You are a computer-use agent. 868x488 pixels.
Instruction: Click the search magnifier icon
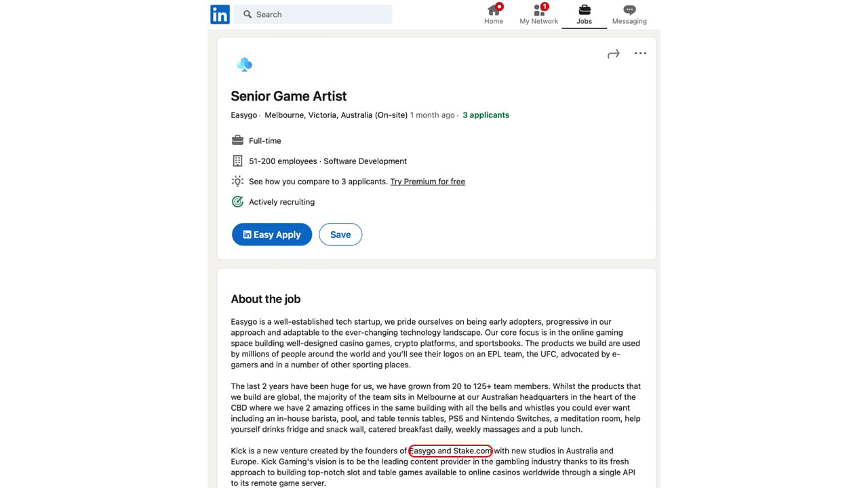click(248, 14)
